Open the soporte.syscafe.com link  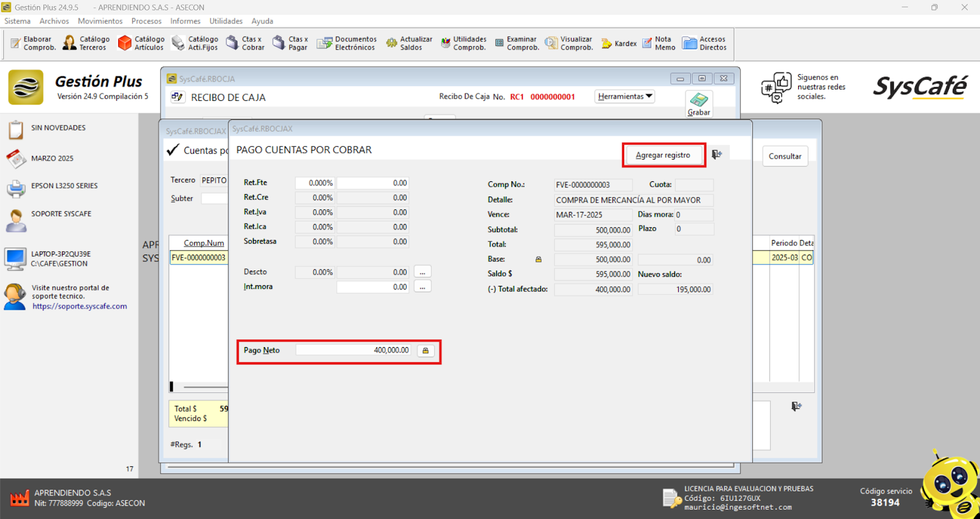80,307
